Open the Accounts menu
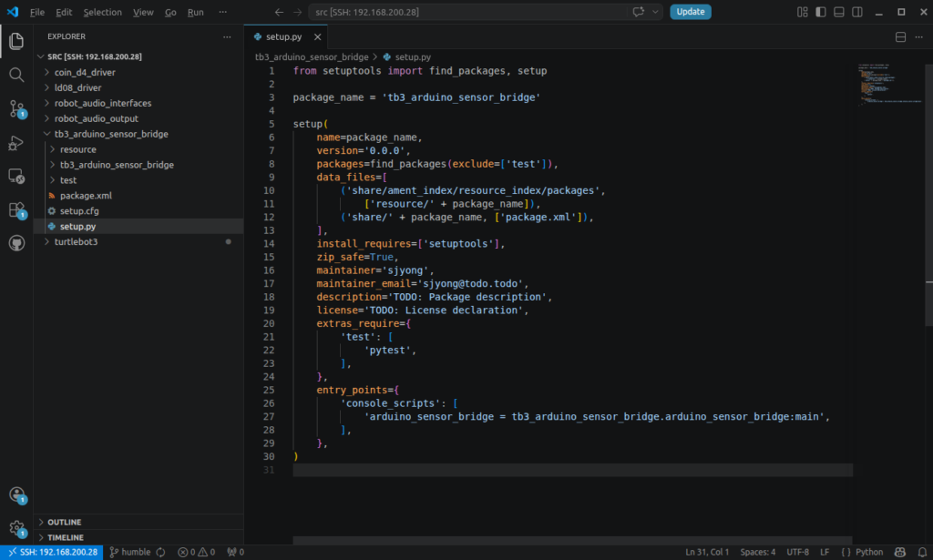933x560 pixels. tap(16, 494)
